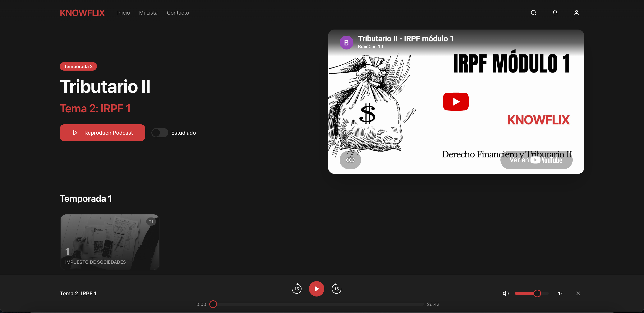Open the notifications bell
644x313 pixels.
click(x=555, y=13)
